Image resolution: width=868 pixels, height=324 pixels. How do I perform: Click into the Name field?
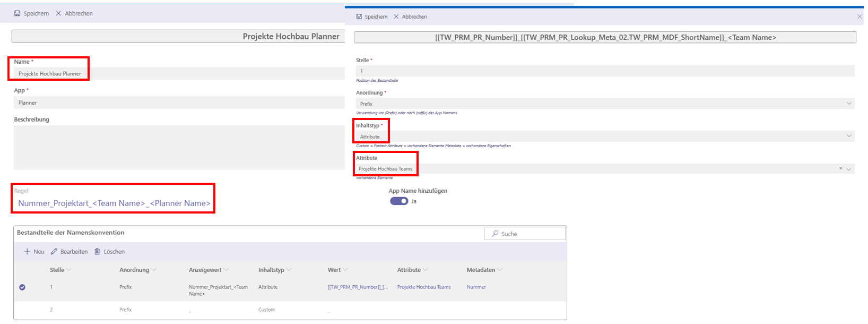[x=179, y=73]
